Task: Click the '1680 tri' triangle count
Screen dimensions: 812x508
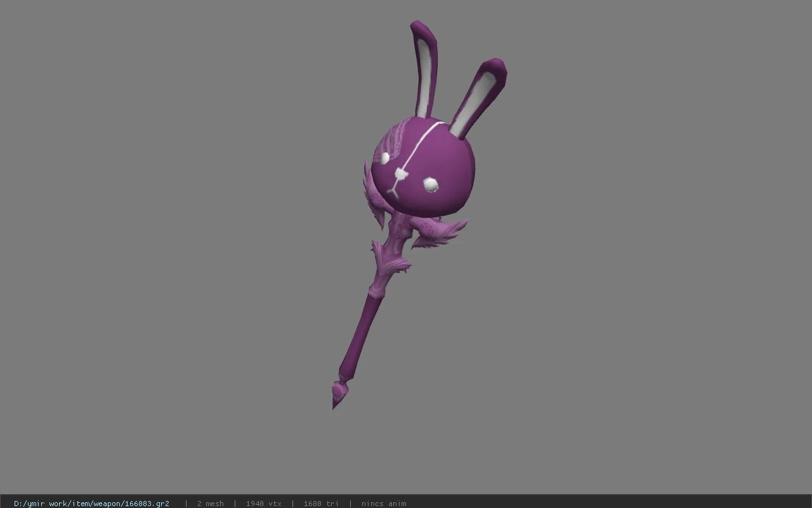Action: tap(321, 504)
